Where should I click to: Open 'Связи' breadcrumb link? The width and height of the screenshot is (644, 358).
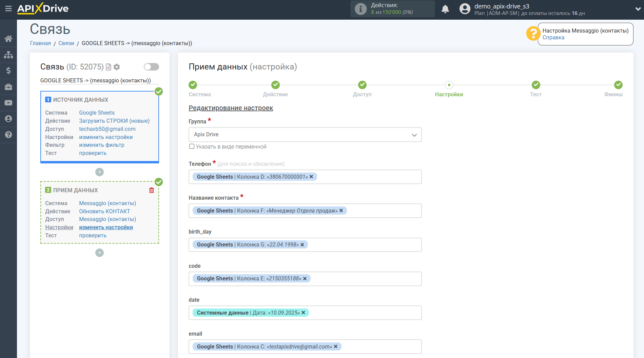(x=66, y=43)
